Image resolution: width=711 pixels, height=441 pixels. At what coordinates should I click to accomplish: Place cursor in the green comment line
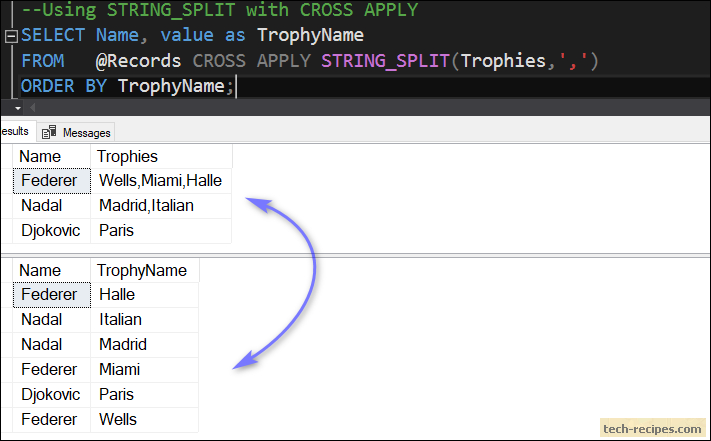click(x=219, y=10)
